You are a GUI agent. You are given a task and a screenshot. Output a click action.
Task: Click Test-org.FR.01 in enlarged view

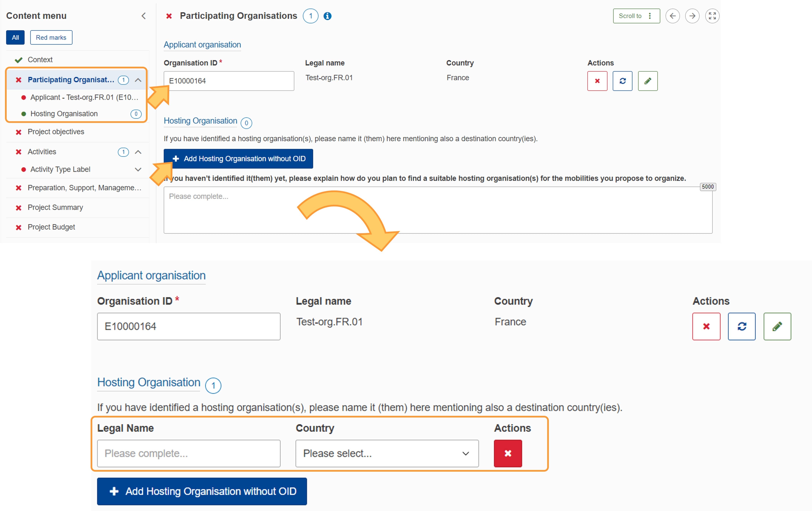click(329, 322)
